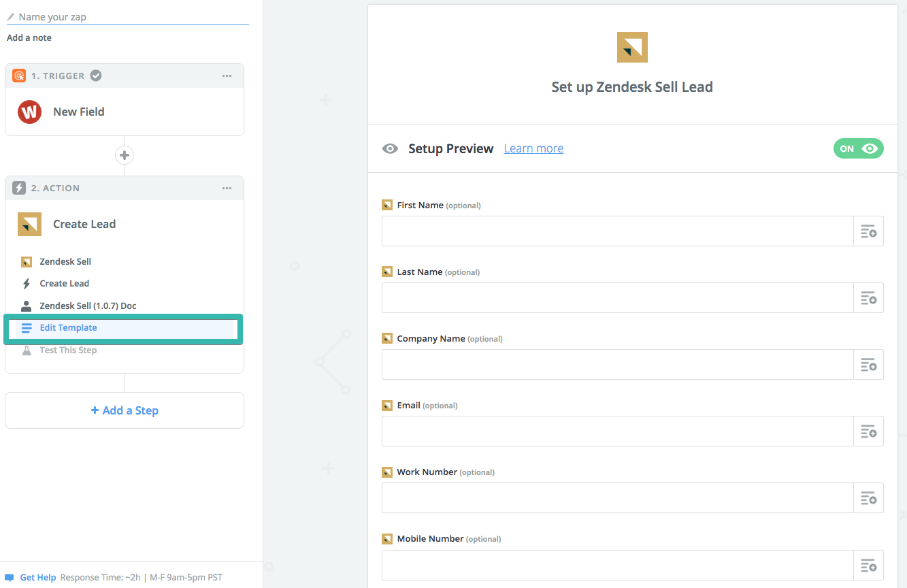Select Edit Template in the action step

point(68,328)
